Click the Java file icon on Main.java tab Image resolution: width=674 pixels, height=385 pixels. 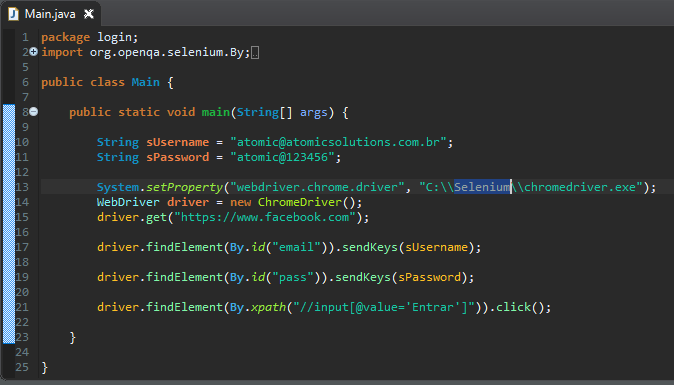[13, 14]
